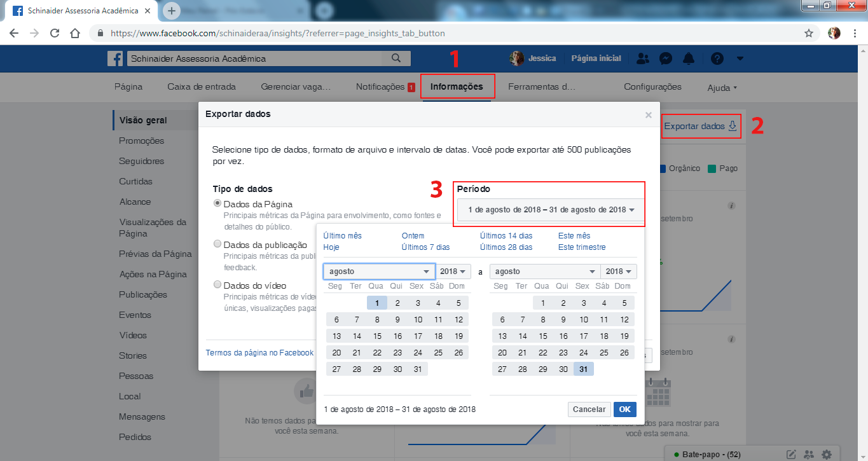This screenshot has width=868, height=461.
Task: Close the Exportar dados dialog
Action: pyautogui.click(x=649, y=115)
